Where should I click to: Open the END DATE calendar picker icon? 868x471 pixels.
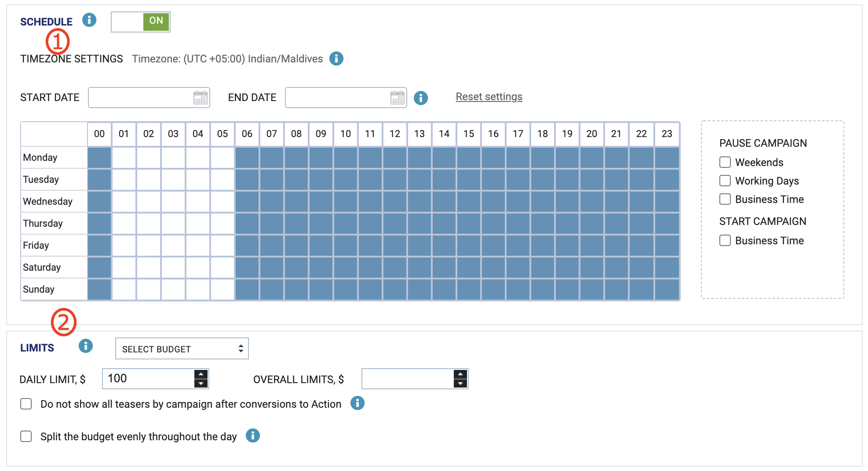point(398,98)
